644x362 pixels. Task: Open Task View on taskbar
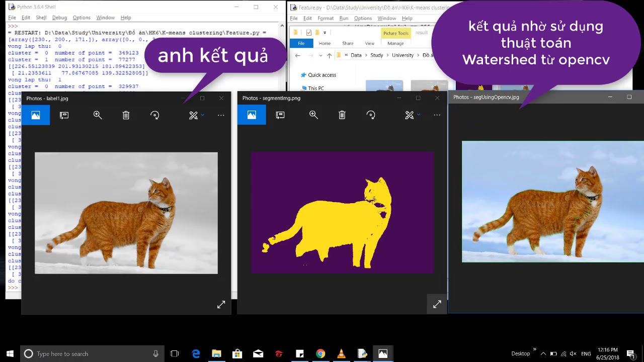tap(175, 353)
